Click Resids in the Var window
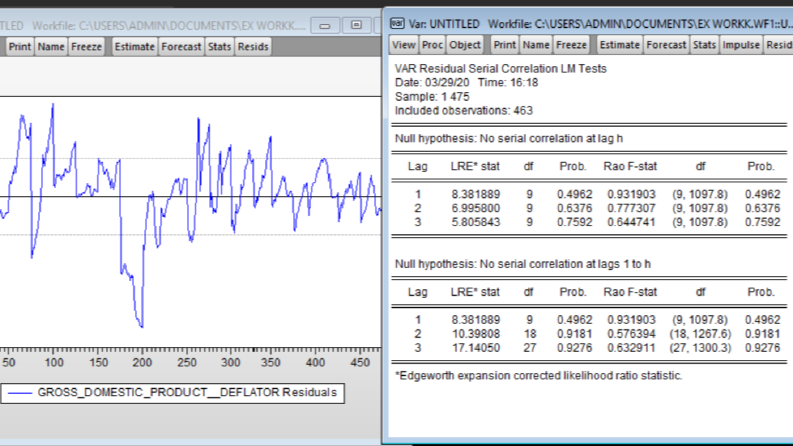793x446 pixels. [x=779, y=45]
